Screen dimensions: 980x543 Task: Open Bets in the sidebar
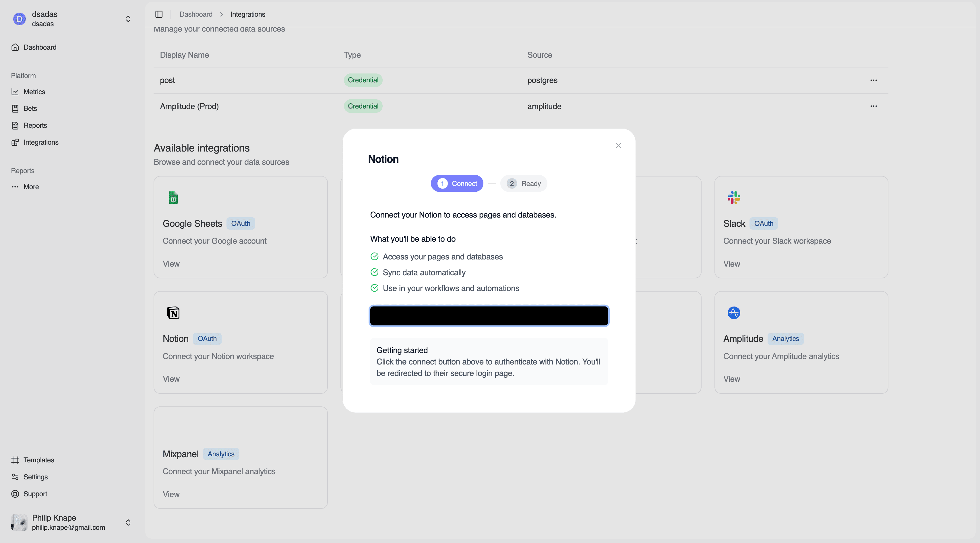tap(30, 108)
